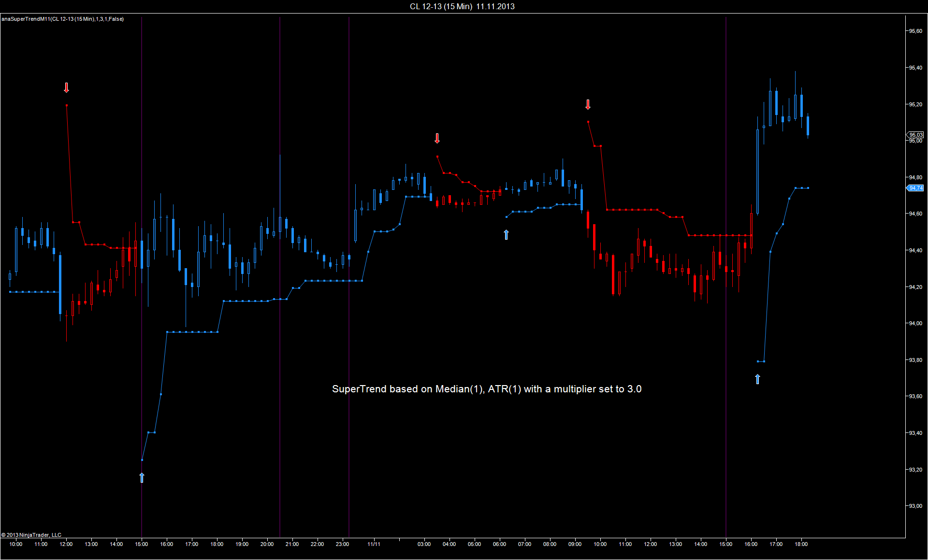Viewport: 928px width, 560px height.
Task: Click the blue up arrow at 15:00 session start
Action: (142, 477)
